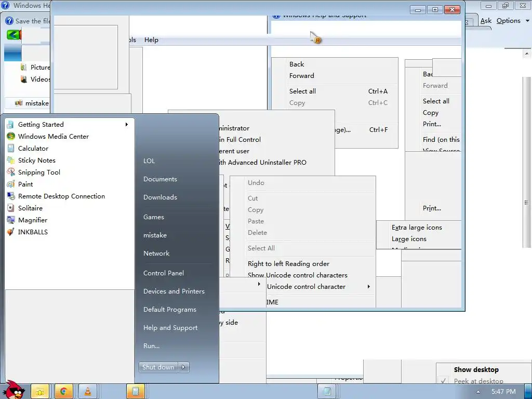Open Run... from Start menu

click(151, 346)
